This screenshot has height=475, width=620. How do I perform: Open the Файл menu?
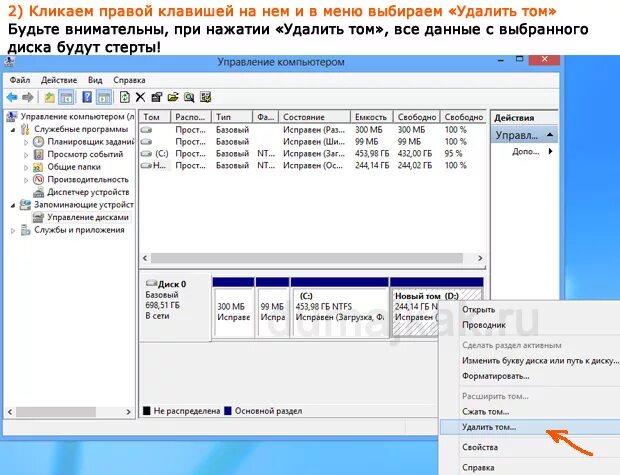pyautogui.click(x=20, y=80)
